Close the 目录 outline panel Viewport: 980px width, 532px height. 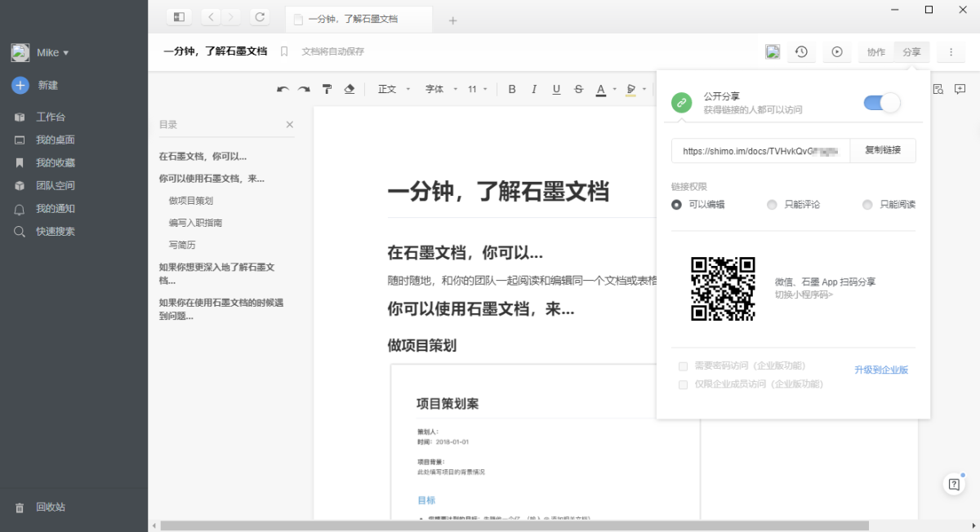[x=289, y=125]
